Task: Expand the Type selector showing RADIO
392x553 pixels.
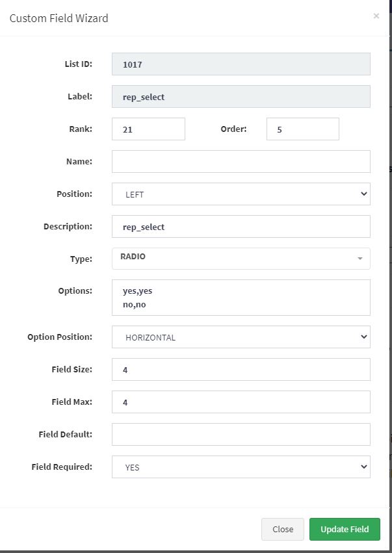Action: coord(241,259)
